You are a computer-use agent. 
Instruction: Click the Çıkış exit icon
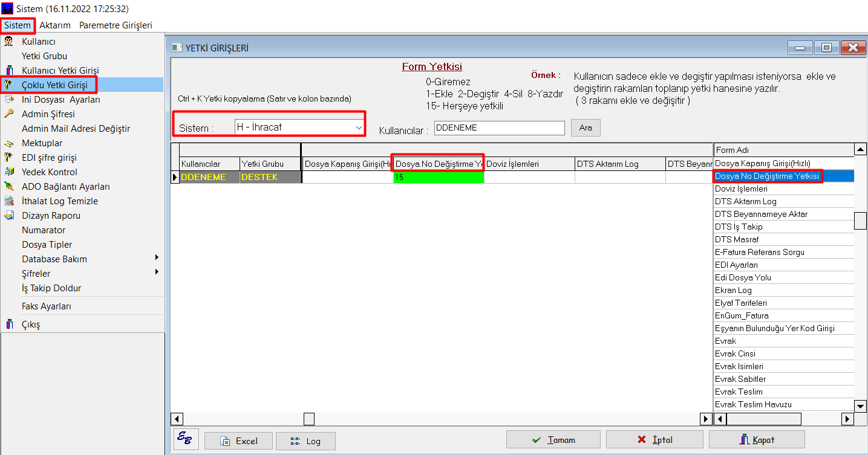(x=8, y=324)
